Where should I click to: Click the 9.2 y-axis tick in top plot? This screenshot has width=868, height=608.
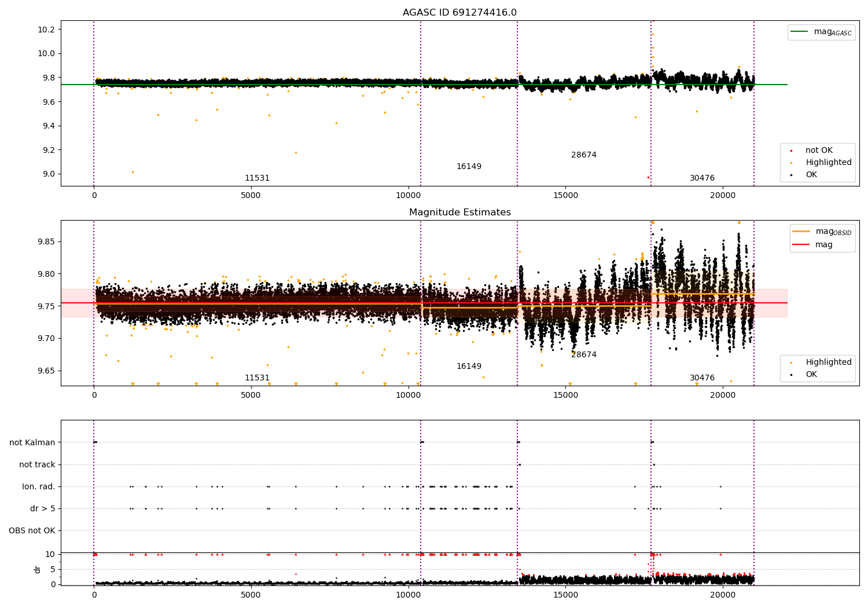click(x=48, y=150)
